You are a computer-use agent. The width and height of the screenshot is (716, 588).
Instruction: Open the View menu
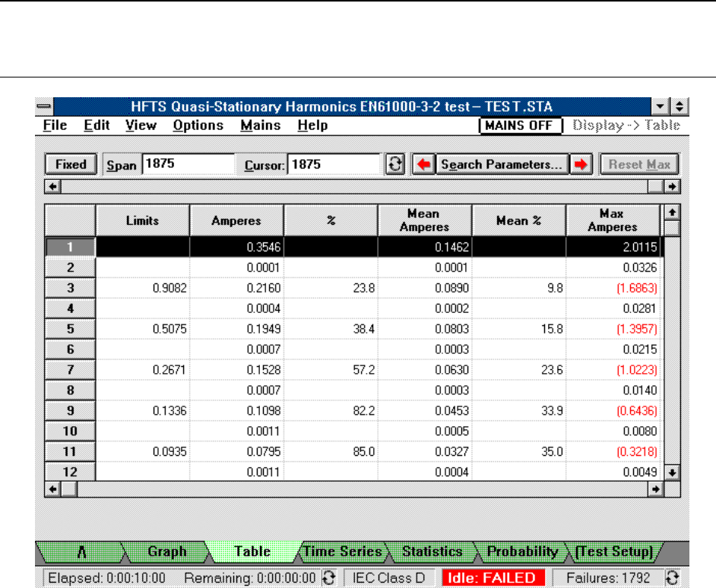point(141,125)
